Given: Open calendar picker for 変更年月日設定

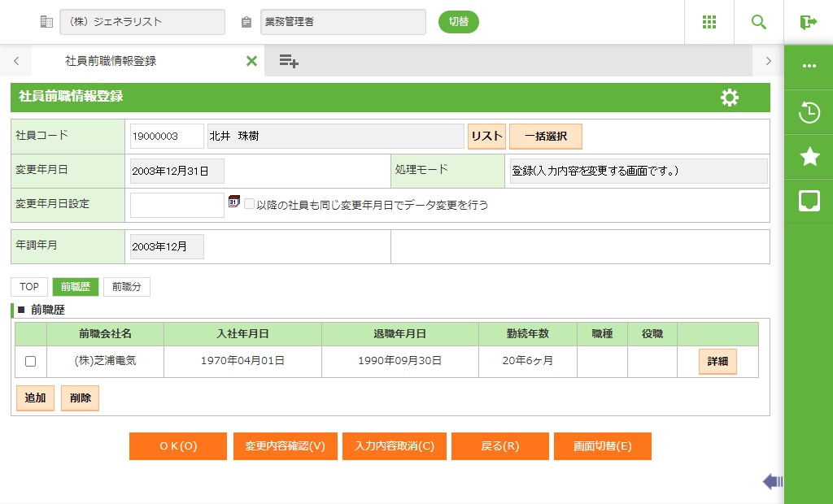Looking at the screenshot, I should click(x=234, y=202).
